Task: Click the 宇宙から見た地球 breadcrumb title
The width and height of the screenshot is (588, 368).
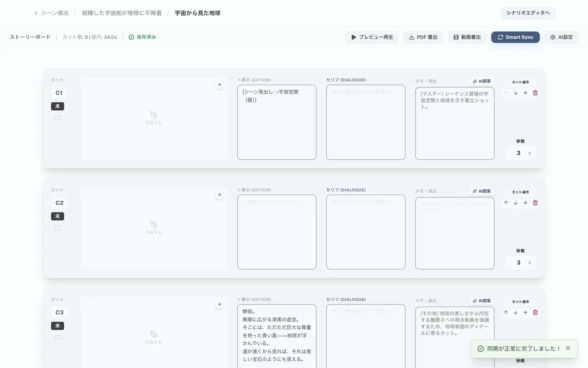Action: point(197,13)
